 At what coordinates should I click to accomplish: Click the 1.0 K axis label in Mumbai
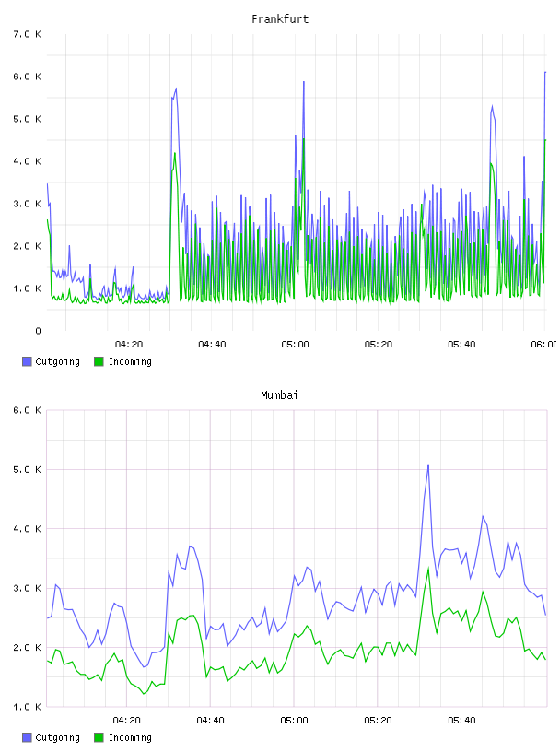(28, 707)
